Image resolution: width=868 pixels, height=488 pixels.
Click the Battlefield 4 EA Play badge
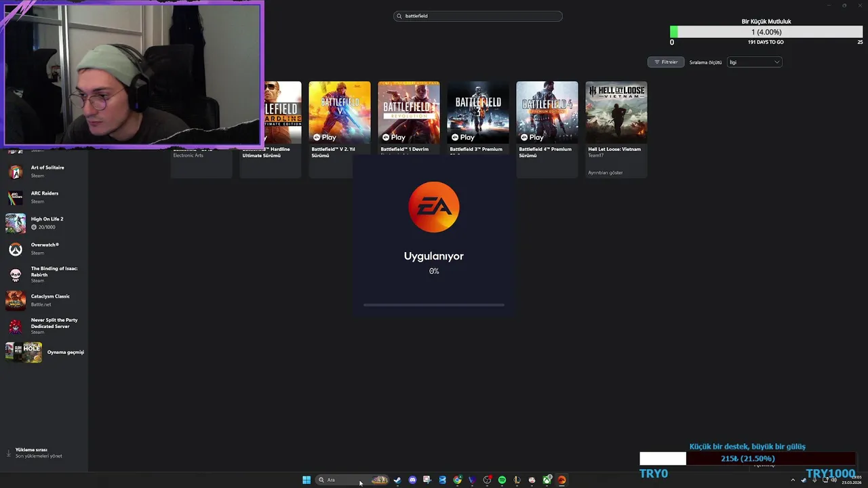click(x=532, y=137)
